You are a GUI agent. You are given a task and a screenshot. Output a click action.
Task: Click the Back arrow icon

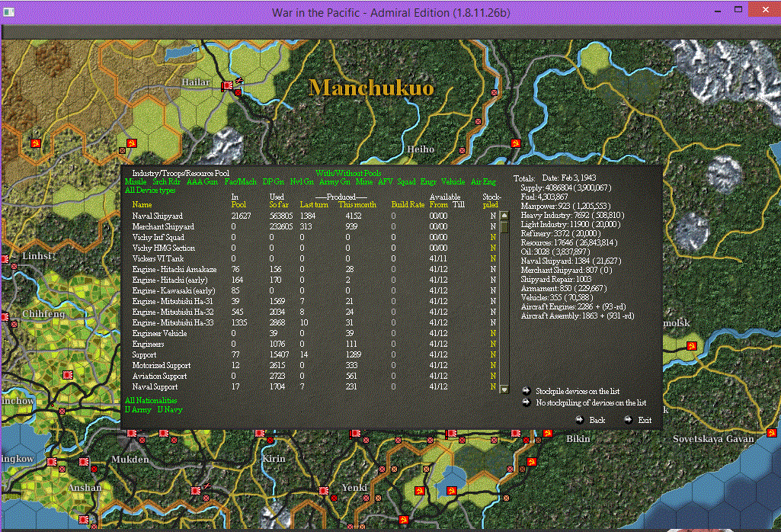(x=579, y=420)
